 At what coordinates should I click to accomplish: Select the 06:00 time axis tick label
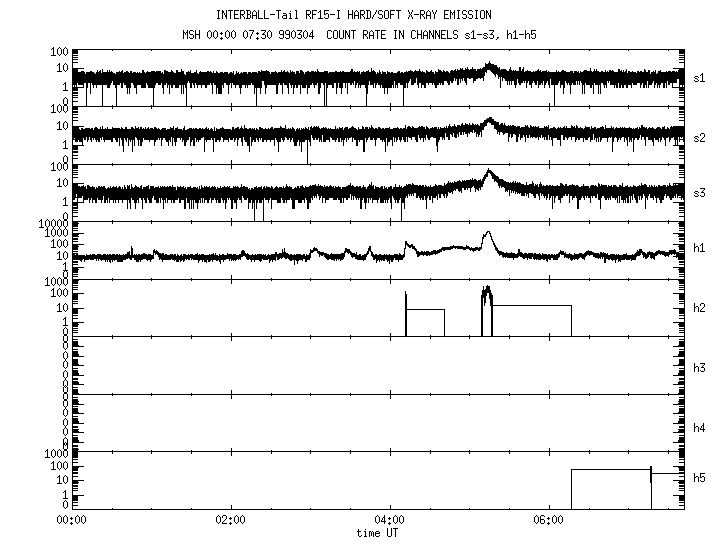pos(548,521)
